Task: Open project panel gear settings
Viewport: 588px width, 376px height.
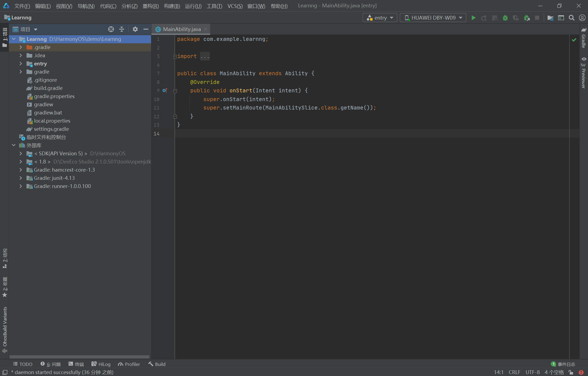Action: click(135, 29)
